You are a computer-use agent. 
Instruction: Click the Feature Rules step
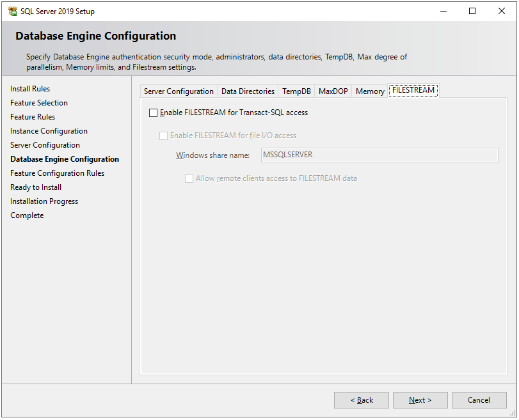click(33, 117)
